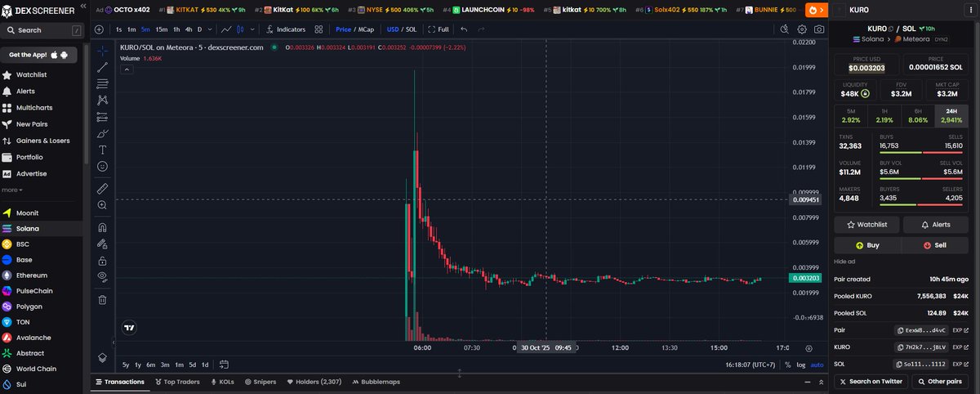Open the Top Traders tab

176,382
